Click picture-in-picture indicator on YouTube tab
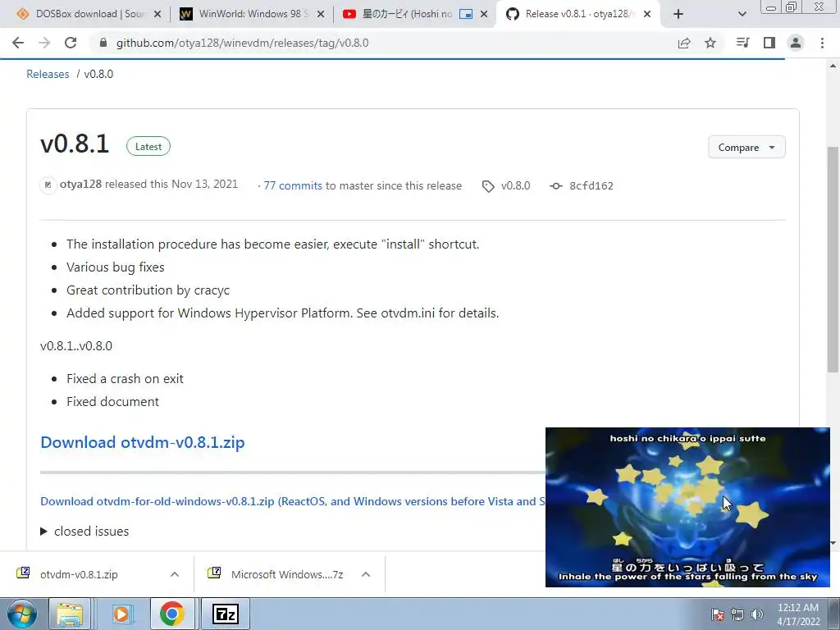This screenshot has width=840, height=630. 466,15
